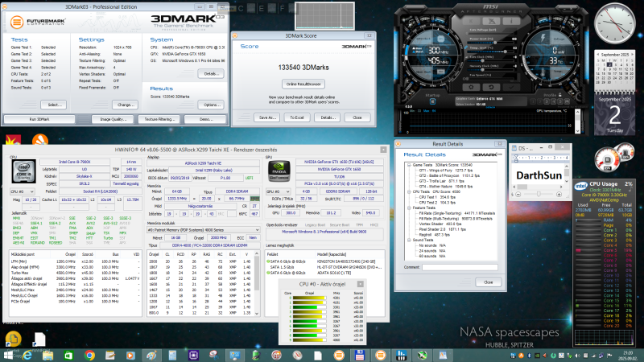644x362 pixels.
Task: Collapse Feature Tests tree node
Action: coord(409,208)
